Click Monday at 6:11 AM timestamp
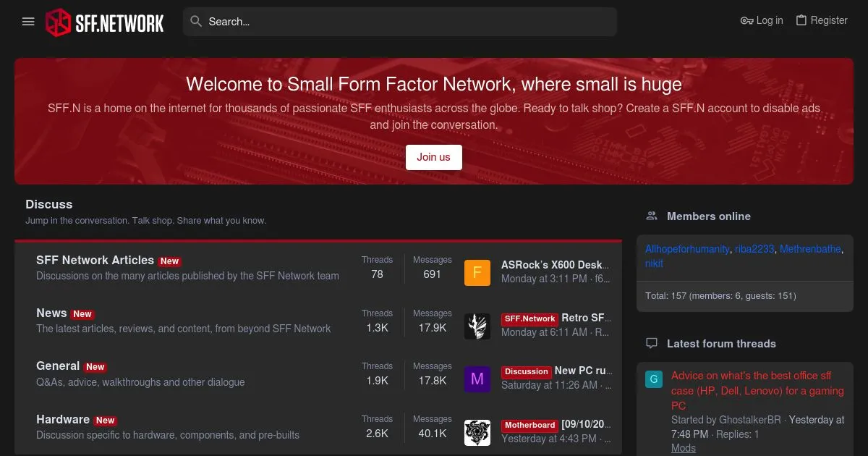Image resolution: width=868 pixels, height=456 pixels. [544, 332]
